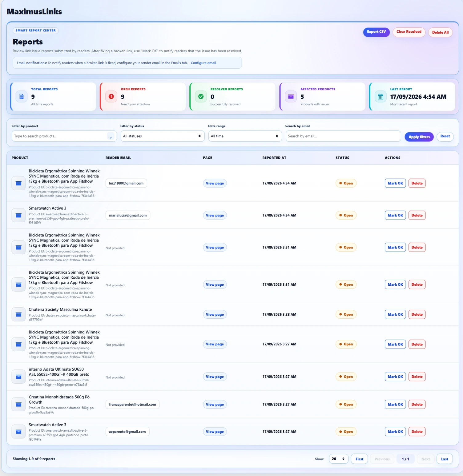Click the Total Reports document icon
Viewport: 463px width, 476px height.
[22, 96]
